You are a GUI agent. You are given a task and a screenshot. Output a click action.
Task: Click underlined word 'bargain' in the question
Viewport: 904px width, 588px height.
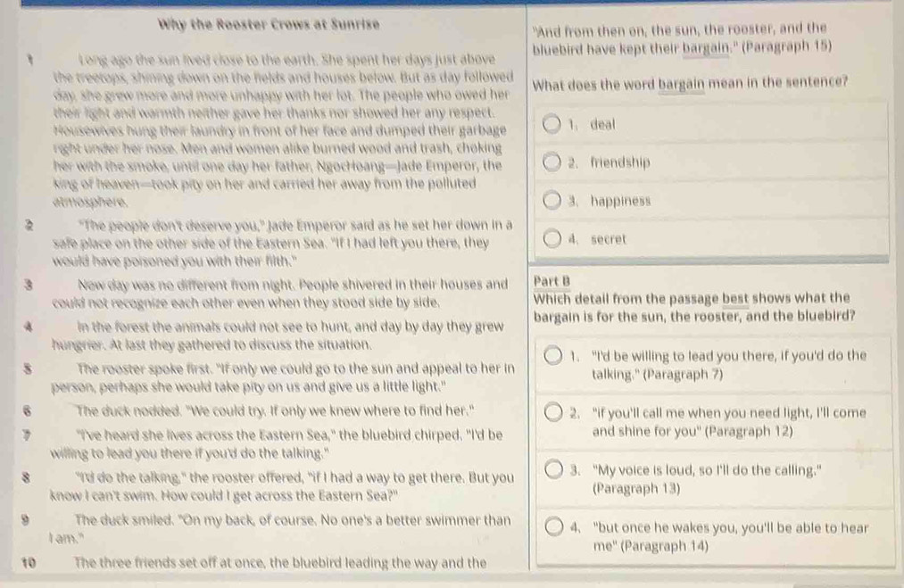pyautogui.click(x=682, y=84)
